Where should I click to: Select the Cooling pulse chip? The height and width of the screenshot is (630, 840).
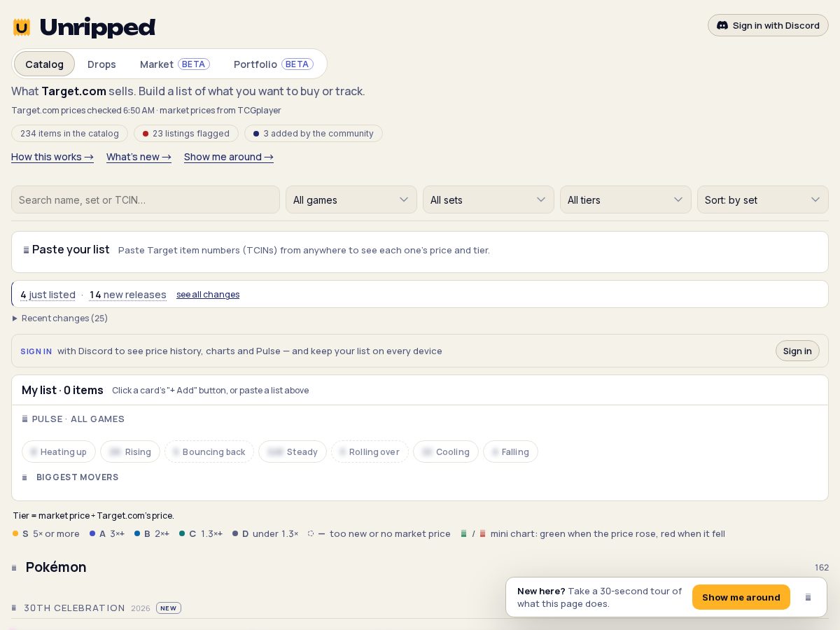tap(446, 451)
